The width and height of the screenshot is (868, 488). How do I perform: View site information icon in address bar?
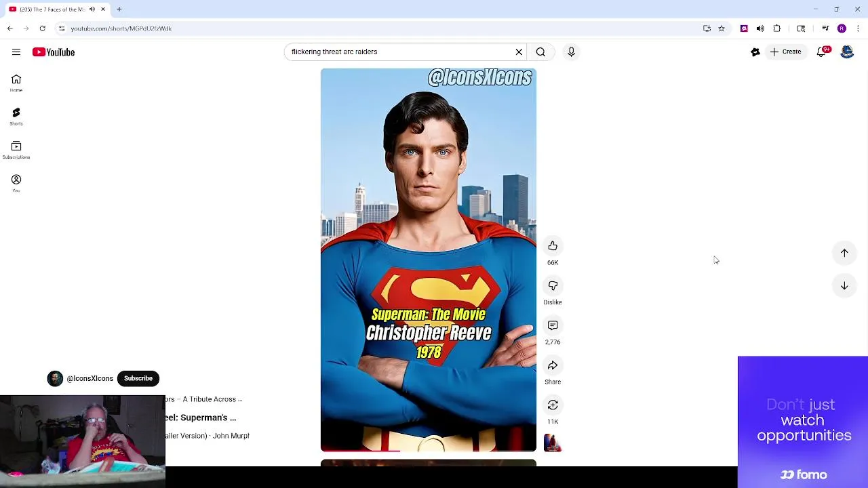(62, 28)
